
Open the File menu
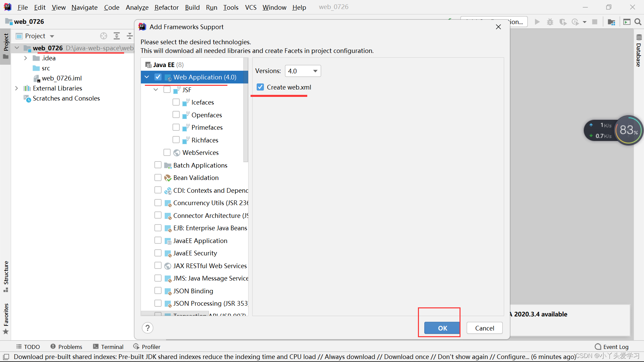[x=22, y=7]
